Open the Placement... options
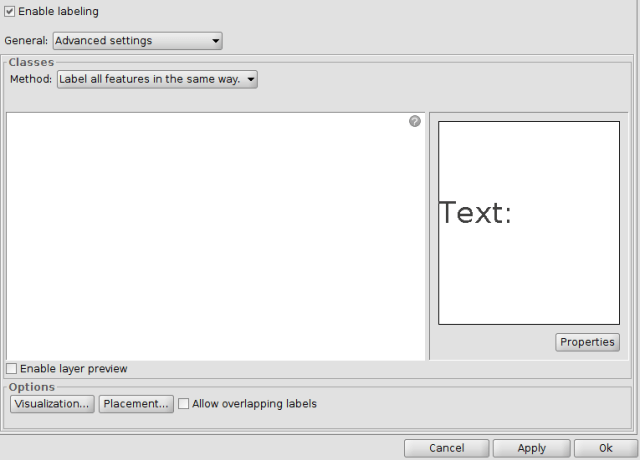Viewport: 640px width, 460px height. (x=136, y=404)
